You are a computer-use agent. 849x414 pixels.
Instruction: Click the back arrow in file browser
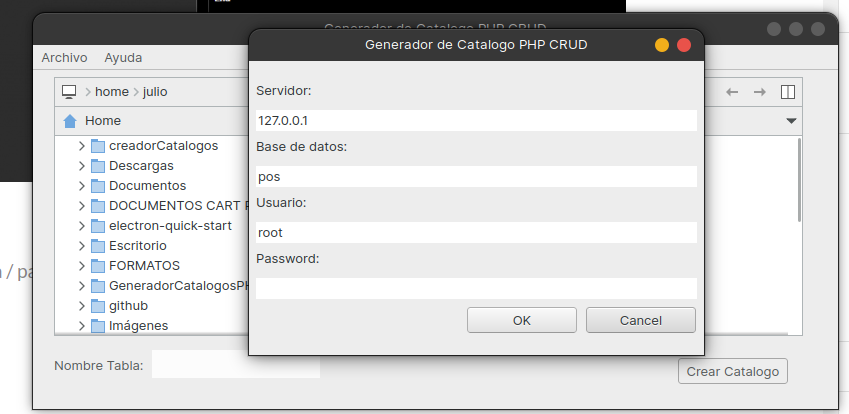(x=732, y=92)
